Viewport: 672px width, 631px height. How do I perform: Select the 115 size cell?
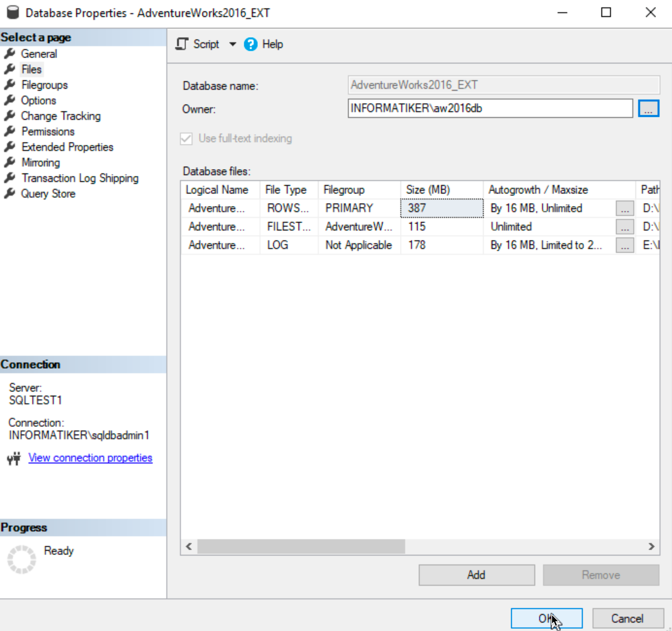click(x=442, y=226)
